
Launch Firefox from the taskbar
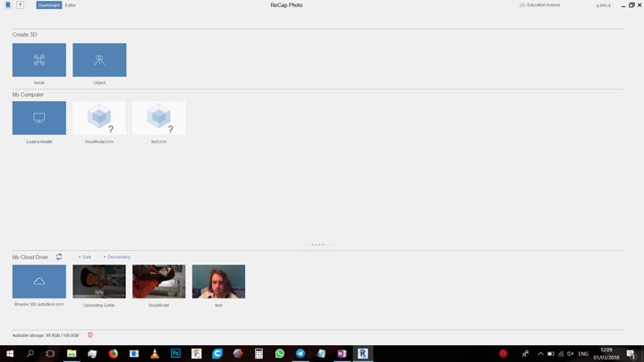click(114, 353)
